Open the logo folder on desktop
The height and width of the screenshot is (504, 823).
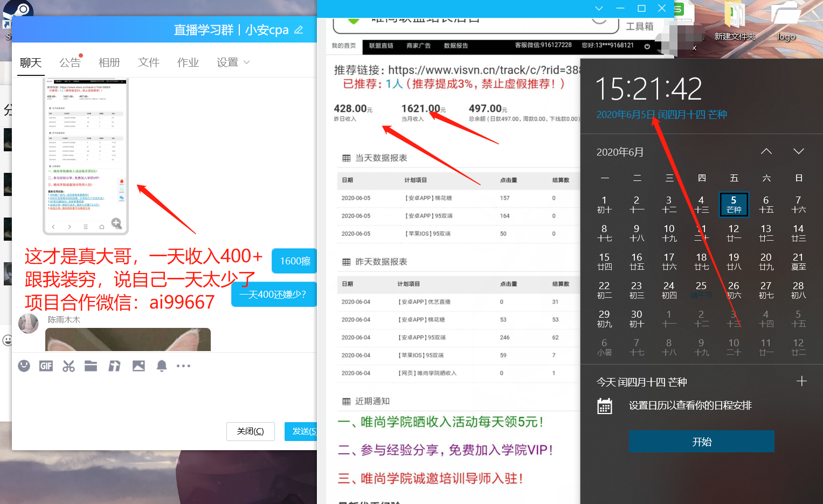pyautogui.click(x=786, y=22)
